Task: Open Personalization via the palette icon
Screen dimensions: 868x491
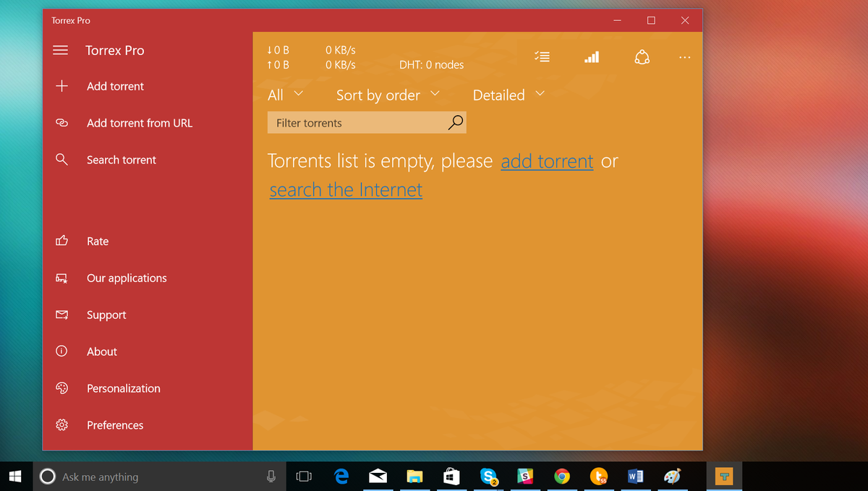Action: (x=61, y=388)
